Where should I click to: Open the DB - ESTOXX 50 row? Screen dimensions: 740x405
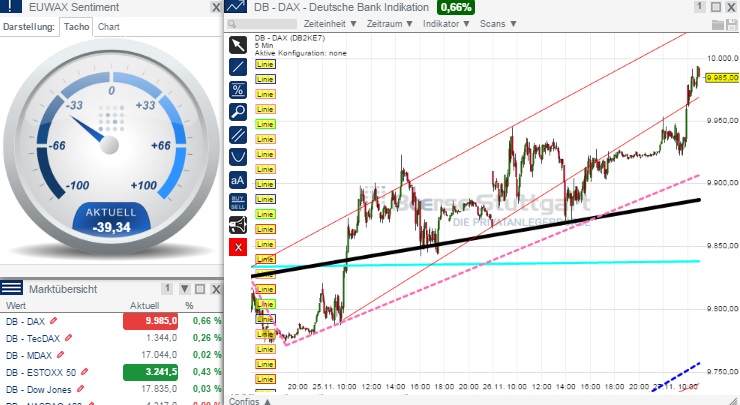click(111, 372)
